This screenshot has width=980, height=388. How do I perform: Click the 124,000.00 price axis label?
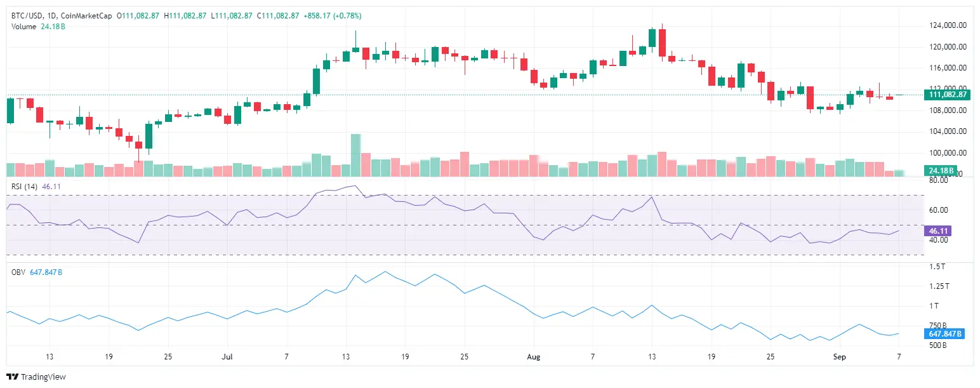click(948, 25)
